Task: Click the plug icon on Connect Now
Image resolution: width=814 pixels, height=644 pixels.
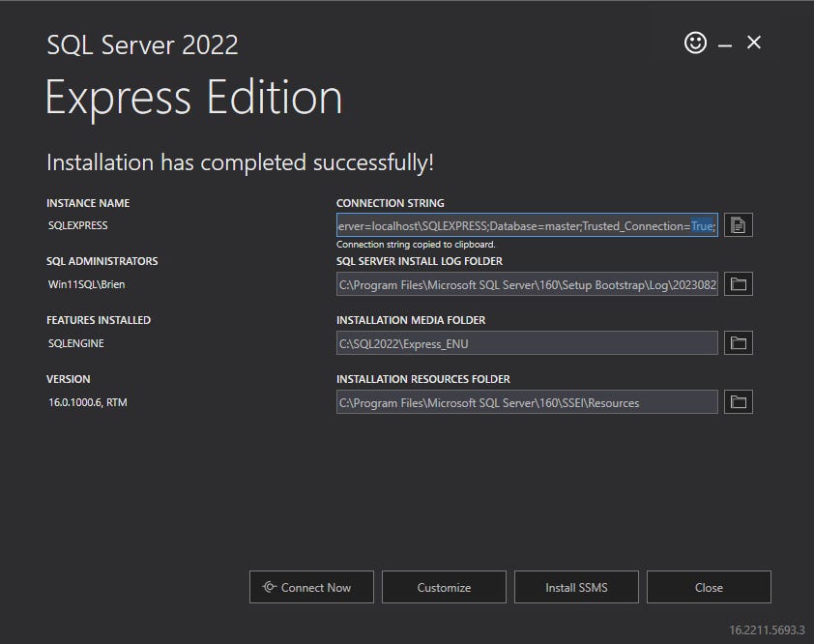Action: (272, 587)
